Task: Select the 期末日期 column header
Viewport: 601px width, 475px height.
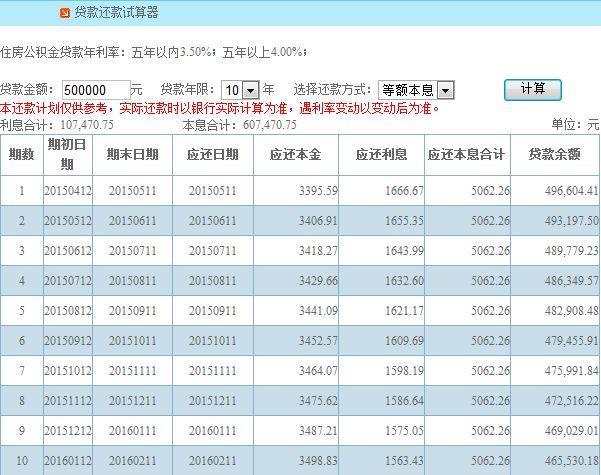Action: coord(133,155)
